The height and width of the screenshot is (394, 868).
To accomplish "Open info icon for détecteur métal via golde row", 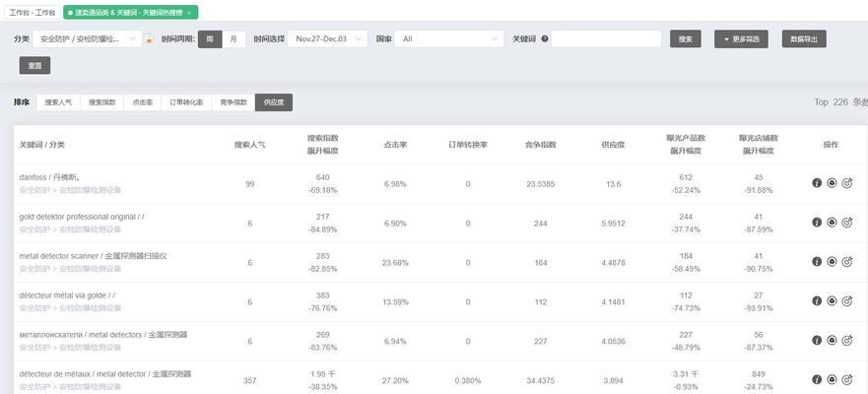I will point(817,301).
